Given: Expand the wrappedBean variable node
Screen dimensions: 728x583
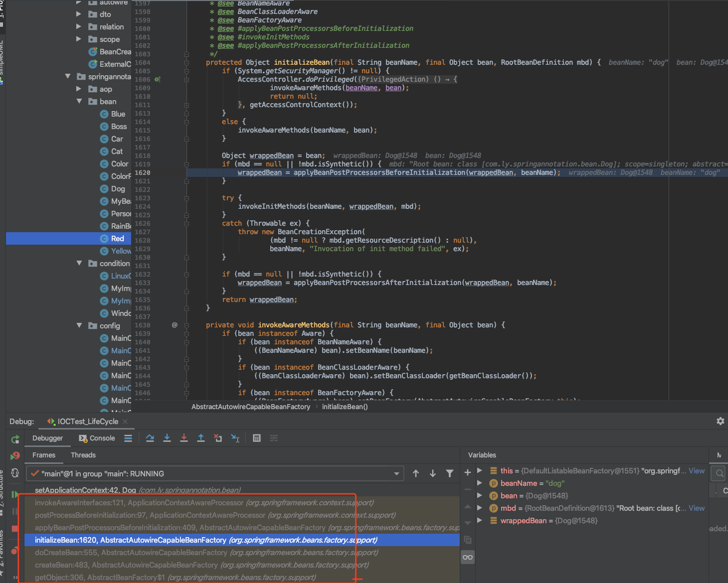Looking at the screenshot, I should point(480,520).
